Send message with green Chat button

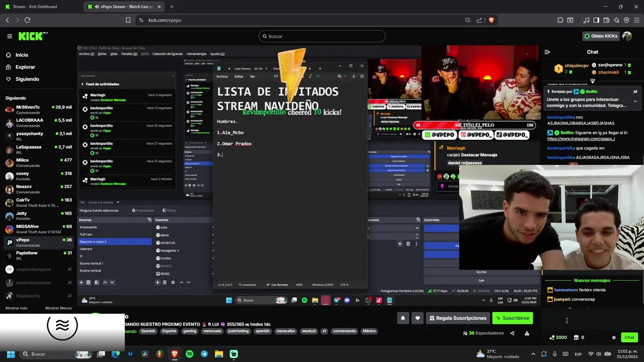(629, 337)
